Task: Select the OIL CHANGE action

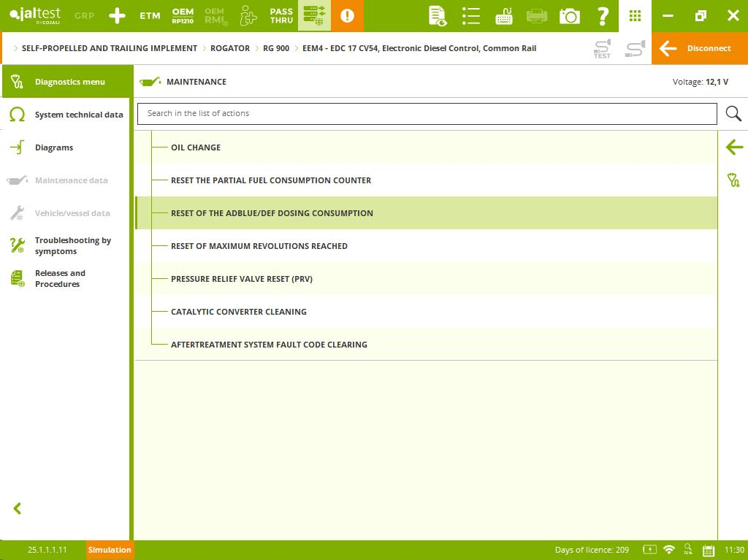Action: click(x=196, y=147)
